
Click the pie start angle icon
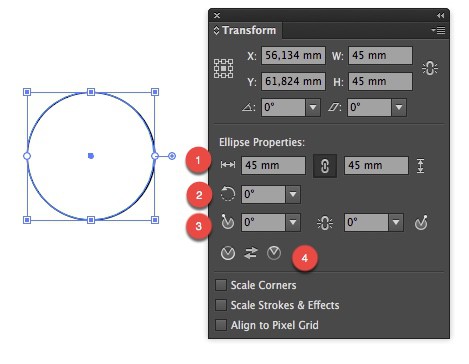(228, 222)
